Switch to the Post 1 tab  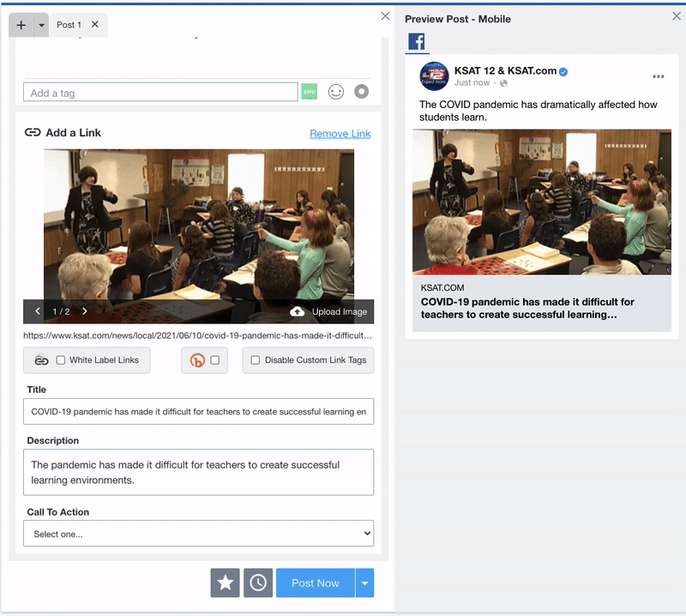[x=69, y=25]
